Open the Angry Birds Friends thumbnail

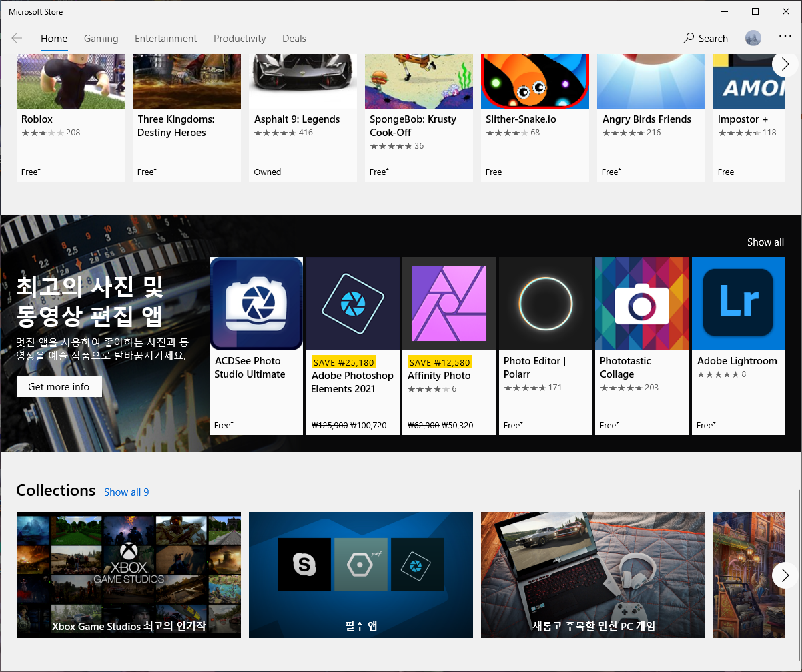pos(651,81)
